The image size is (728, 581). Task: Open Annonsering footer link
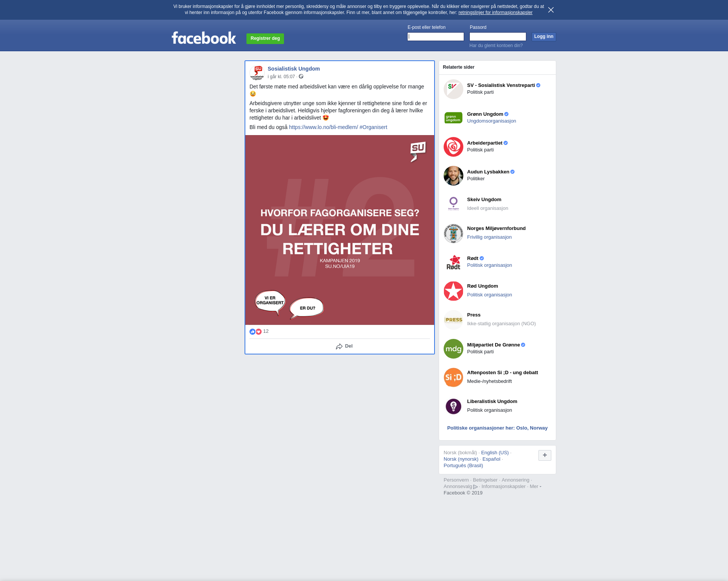515,480
